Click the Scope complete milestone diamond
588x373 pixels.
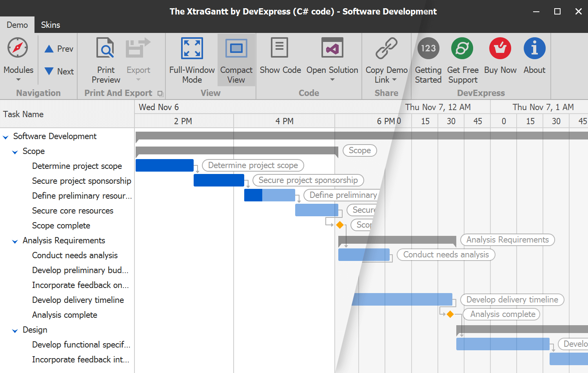coord(340,225)
